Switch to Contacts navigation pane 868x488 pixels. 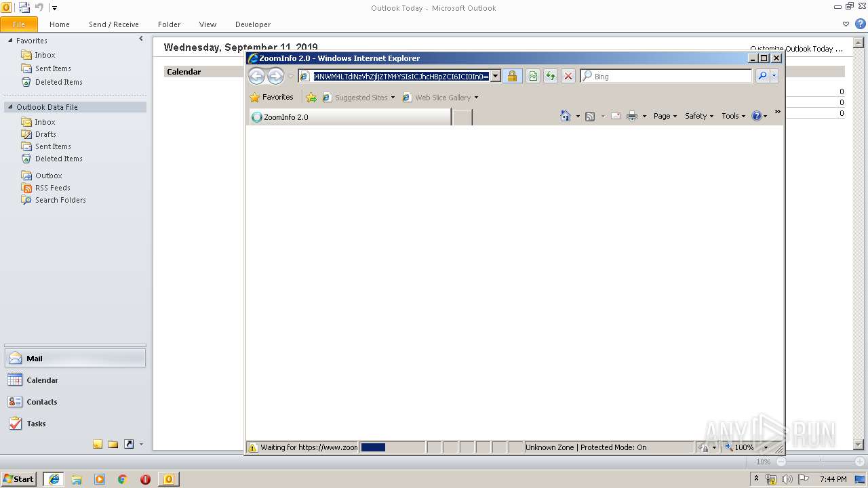[x=75, y=402]
